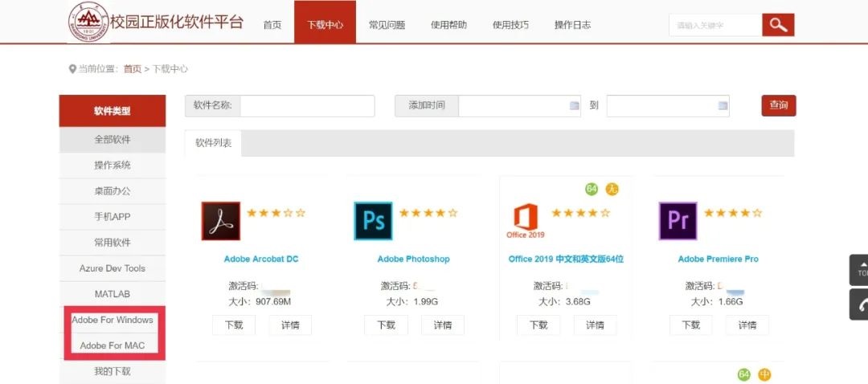Image resolution: width=868 pixels, height=384 pixels.
Task: View details of Adobe Photoshop
Action: coord(442,325)
